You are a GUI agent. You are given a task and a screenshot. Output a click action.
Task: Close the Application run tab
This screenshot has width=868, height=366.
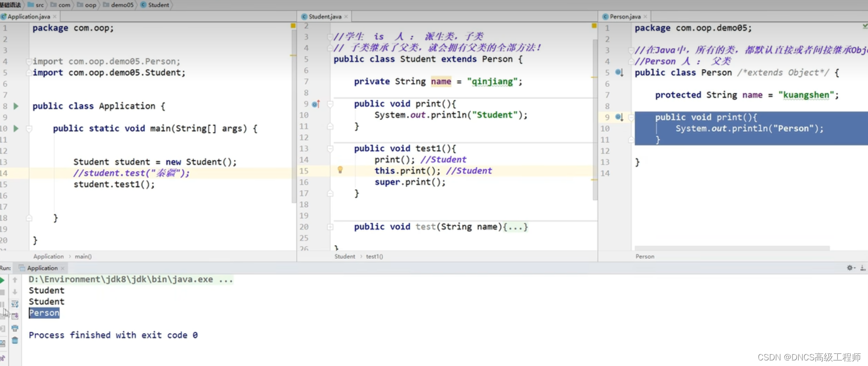click(x=62, y=268)
